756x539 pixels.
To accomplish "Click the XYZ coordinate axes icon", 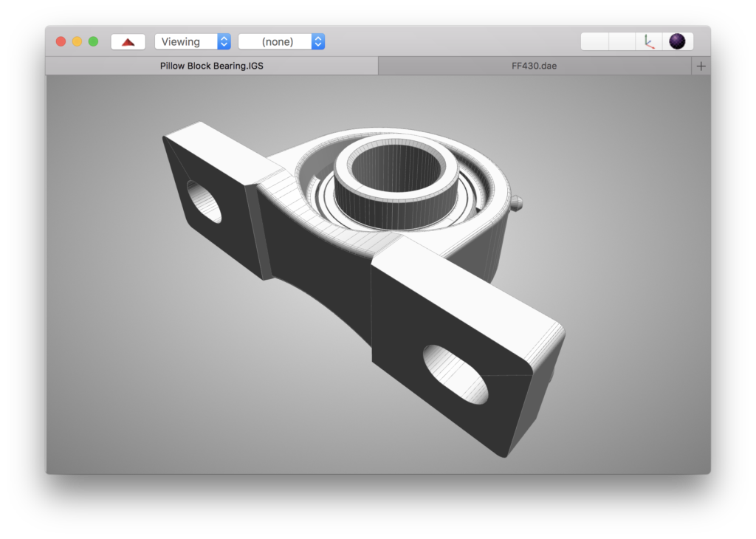I will click(648, 41).
